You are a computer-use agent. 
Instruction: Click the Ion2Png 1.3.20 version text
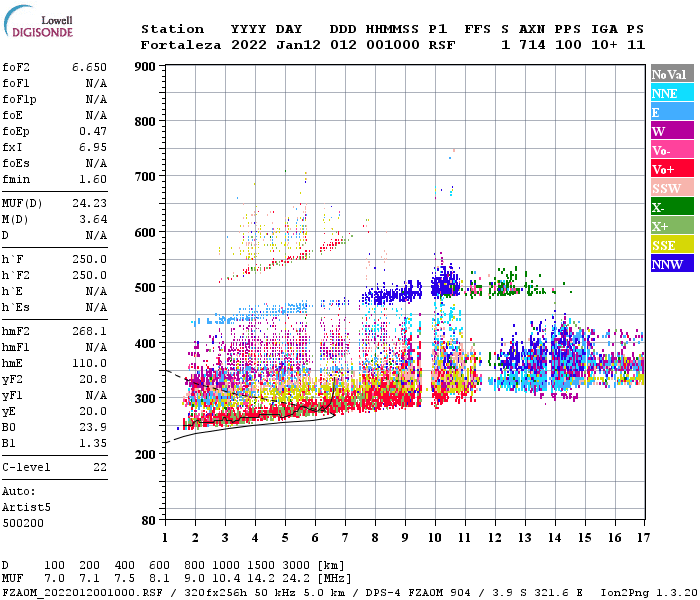(649, 593)
